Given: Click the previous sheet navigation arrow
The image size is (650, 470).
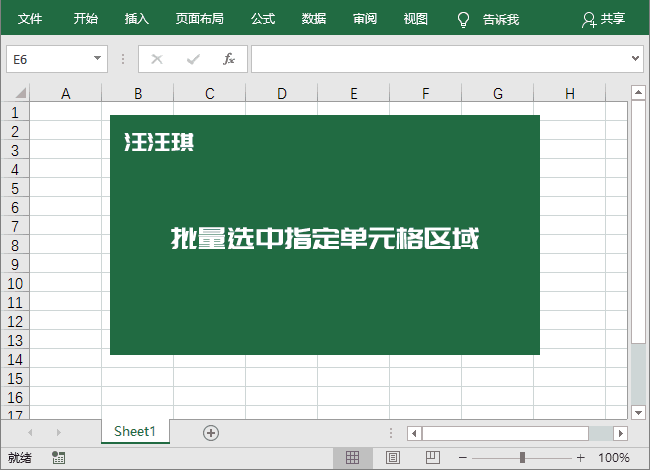Looking at the screenshot, I should click(x=30, y=433).
